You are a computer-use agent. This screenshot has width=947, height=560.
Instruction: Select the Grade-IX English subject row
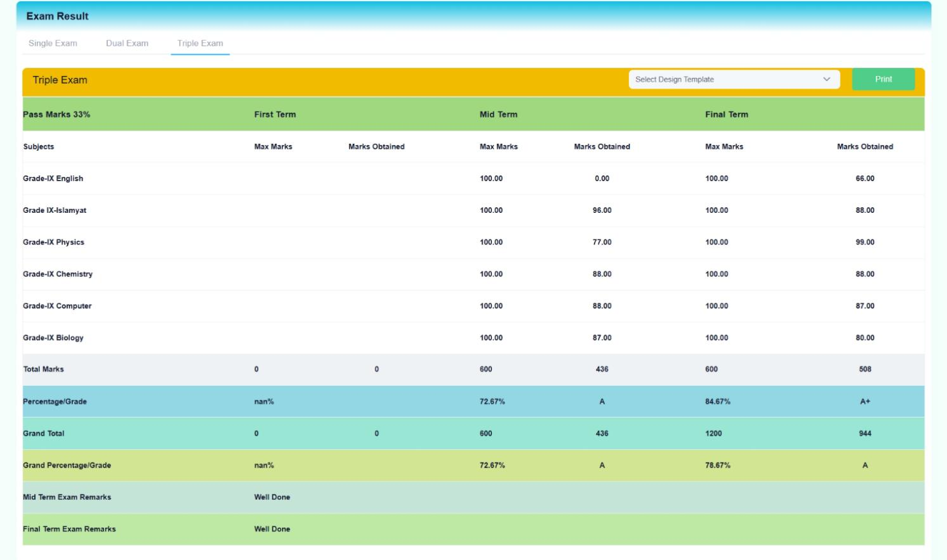tap(473, 179)
